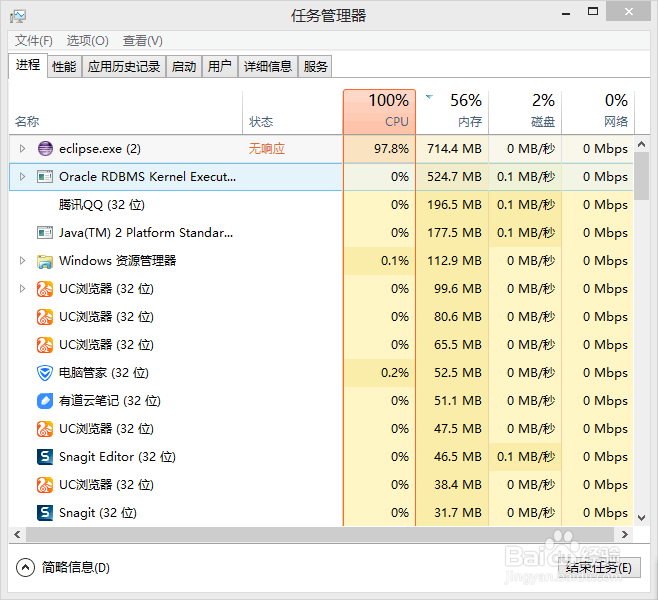Click the vertical scrollbar thumb
The height and width of the screenshot is (600, 658).
click(x=642, y=176)
